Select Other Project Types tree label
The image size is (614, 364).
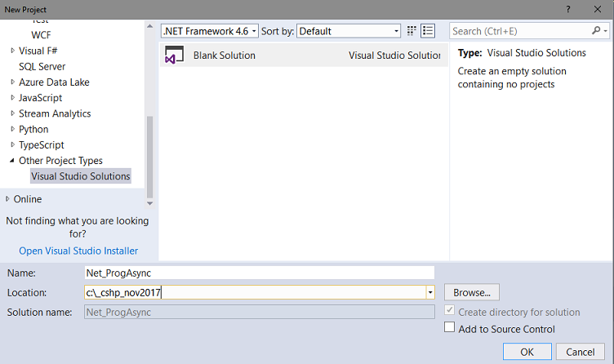click(60, 161)
